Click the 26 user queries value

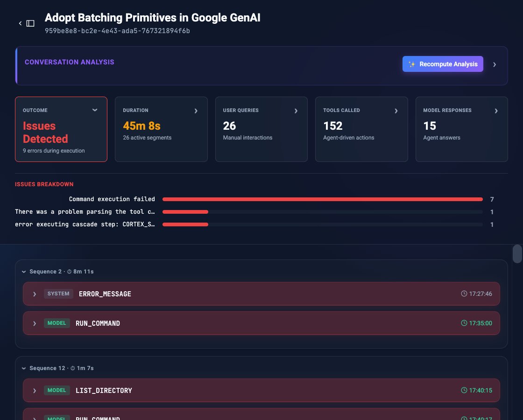coord(229,126)
